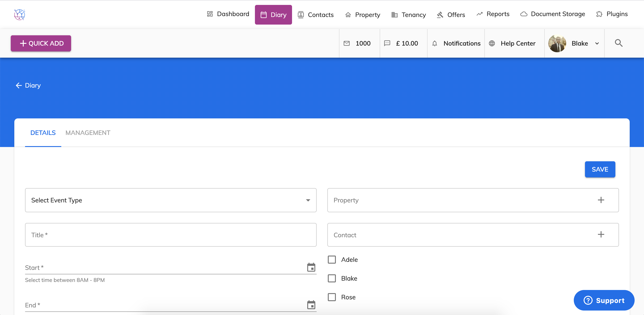Image resolution: width=644 pixels, height=315 pixels.
Task: Click the search magnifier icon
Action: [619, 43]
